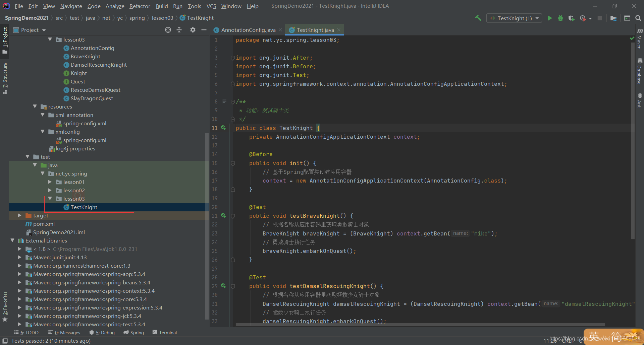Expand the test lesson01 package
The width and height of the screenshot is (644, 345).
pyautogui.click(x=50, y=182)
